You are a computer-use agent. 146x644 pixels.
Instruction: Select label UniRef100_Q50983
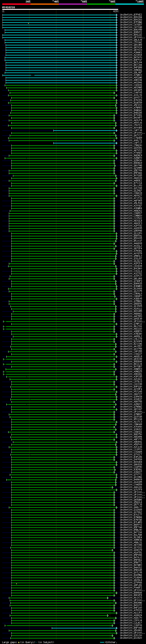coord(131,630)
